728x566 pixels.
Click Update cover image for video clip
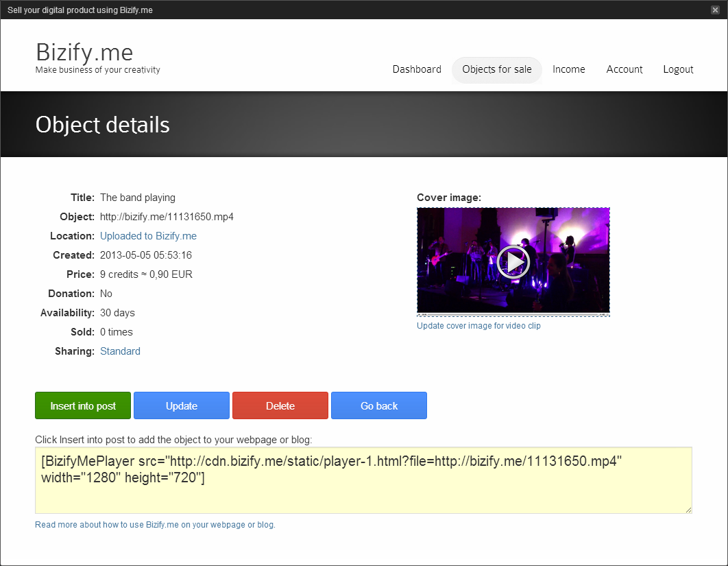(x=478, y=326)
